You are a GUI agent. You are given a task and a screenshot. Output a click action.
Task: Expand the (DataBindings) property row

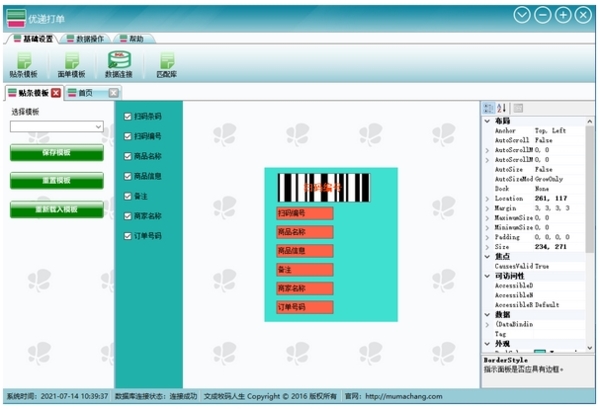tap(487, 324)
